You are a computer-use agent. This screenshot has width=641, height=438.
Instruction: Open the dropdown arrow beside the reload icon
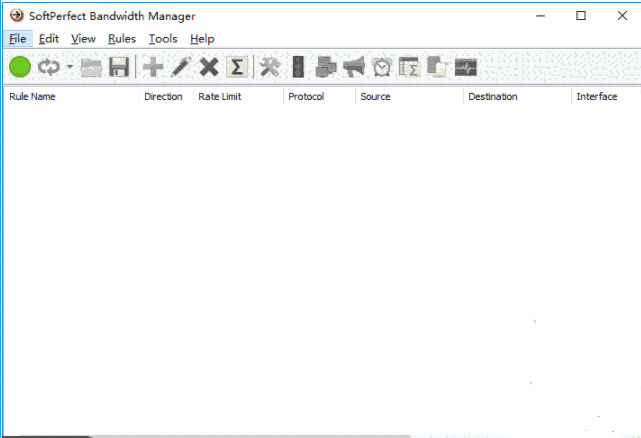coord(70,67)
